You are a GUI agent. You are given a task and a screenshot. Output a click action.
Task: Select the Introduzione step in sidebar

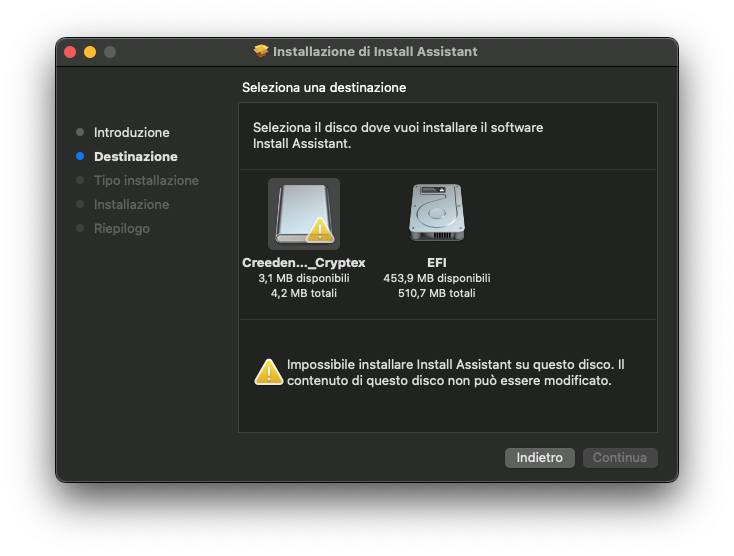click(132, 132)
